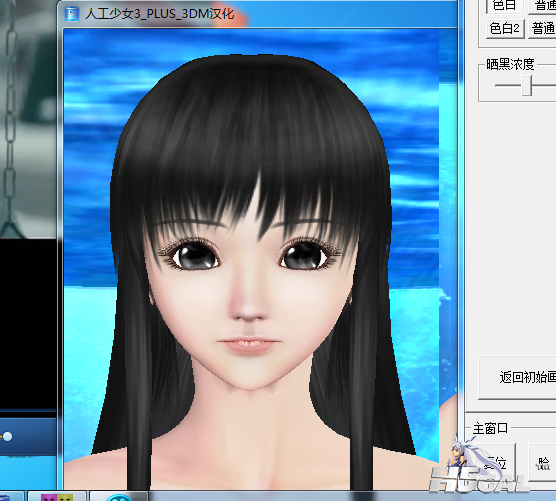
Task: Click the 晒黑浓度 group label
Action: (x=510, y=64)
